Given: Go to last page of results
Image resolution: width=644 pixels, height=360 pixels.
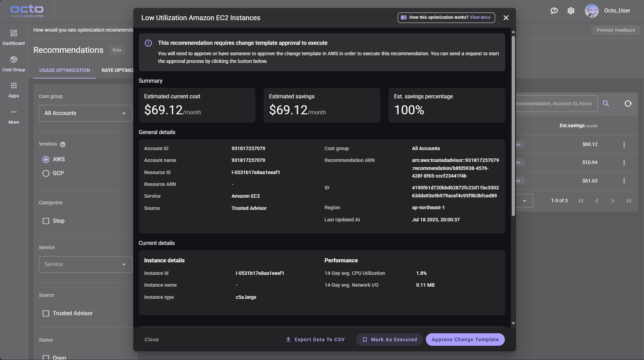Looking at the screenshot, I should (629, 201).
